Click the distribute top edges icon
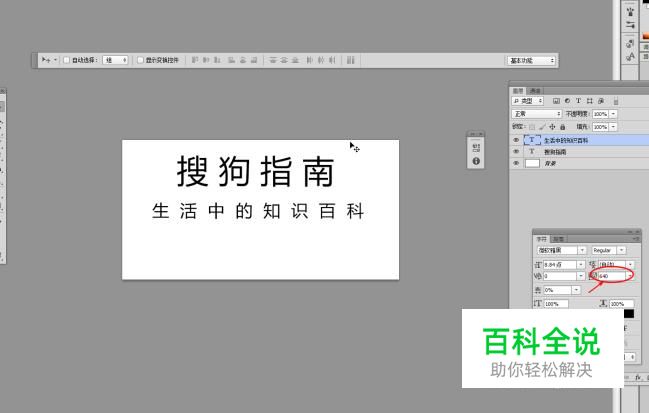Screen dimensions: 649x413 click(273, 60)
